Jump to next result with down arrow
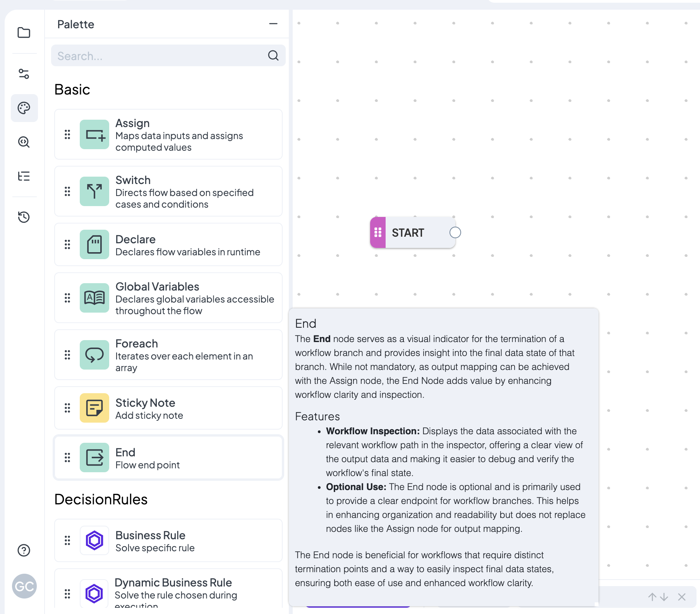 point(664,597)
